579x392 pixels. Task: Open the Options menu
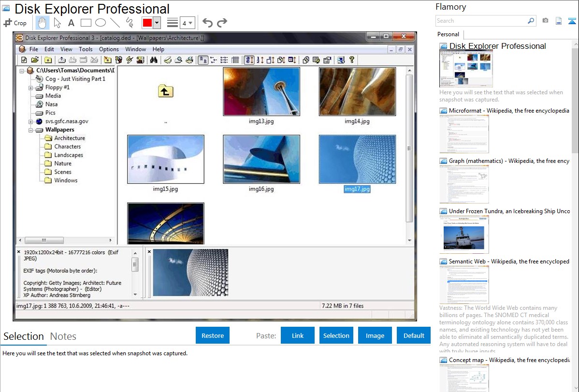[x=109, y=49]
